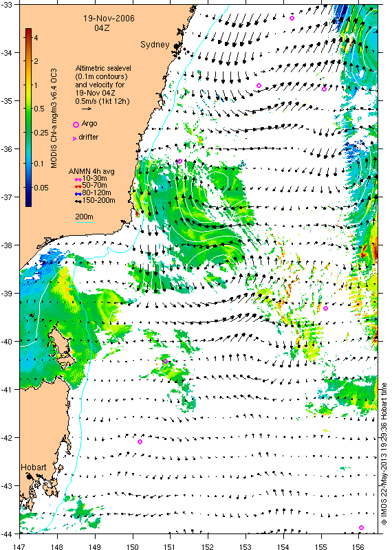Click Argo float marker near 36.3S 151.2E
The height and width of the screenshot is (550, 392).
tap(179, 162)
